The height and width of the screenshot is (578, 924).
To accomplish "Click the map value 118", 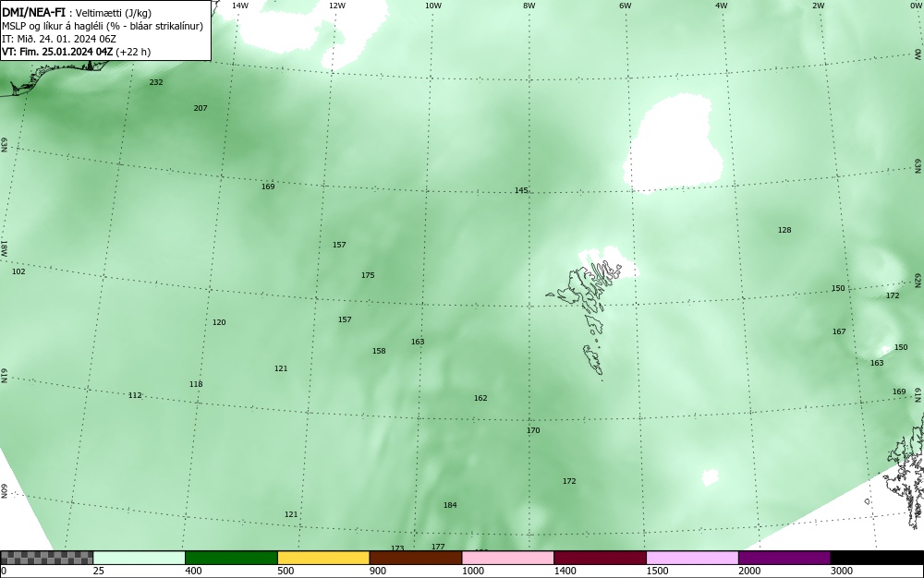I will pos(196,384).
